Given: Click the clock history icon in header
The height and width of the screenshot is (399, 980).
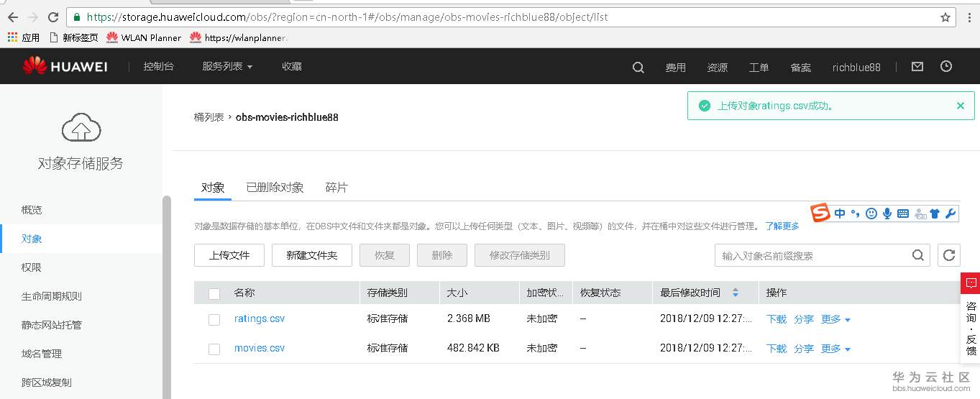Looking at the screenshot, I should click(x=946, y=66).
